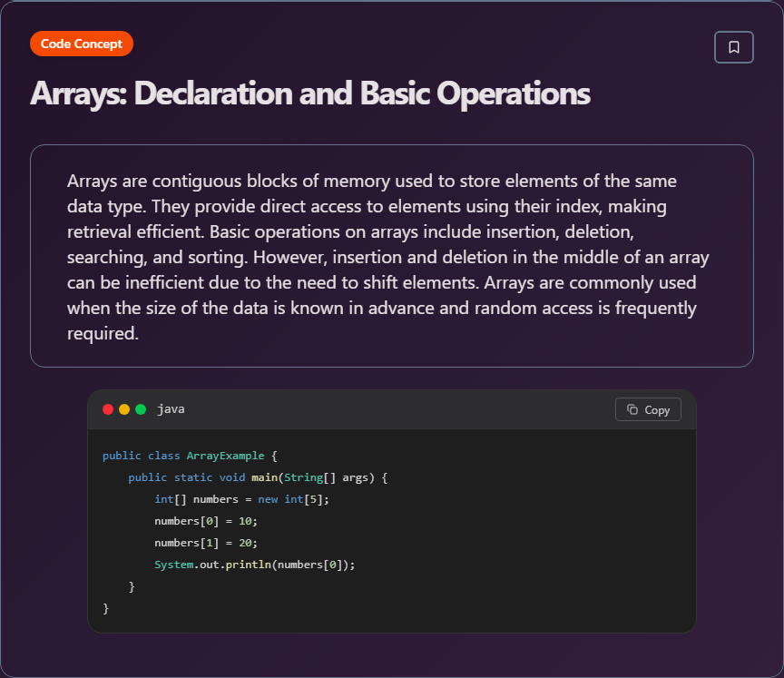Click the java language label
The image size is (784, 678).
pyautogui.click(x=171, y=409)
